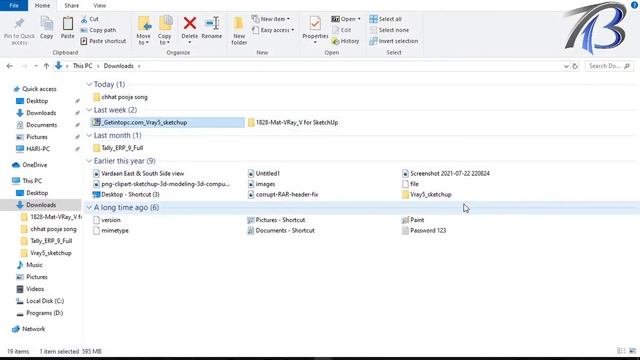Open the Easy access dropdown
640x360 pixels.
[x=273, y=30]
